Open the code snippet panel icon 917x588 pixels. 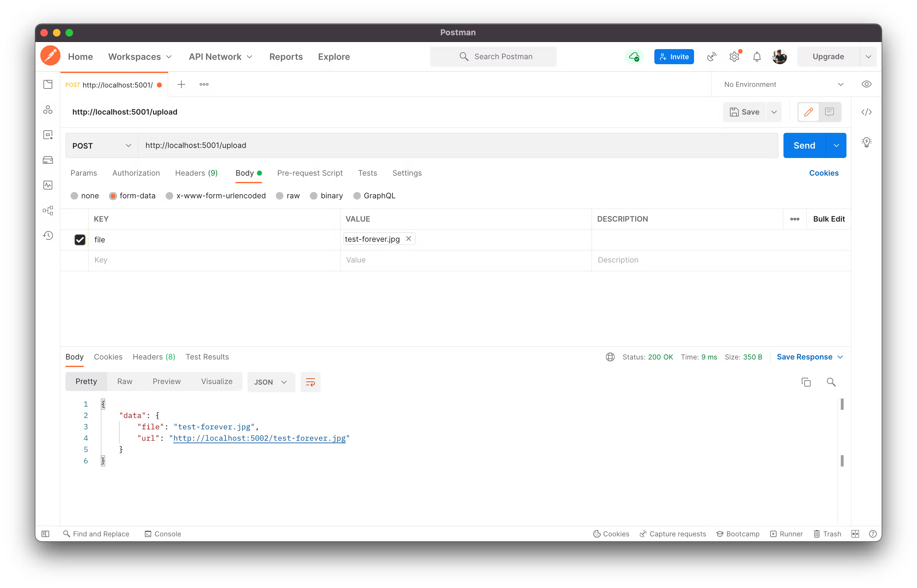[866, 112]
